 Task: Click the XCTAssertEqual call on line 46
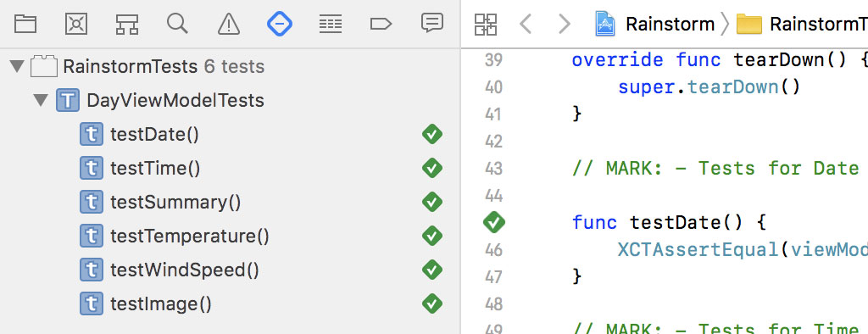(743, 249)
